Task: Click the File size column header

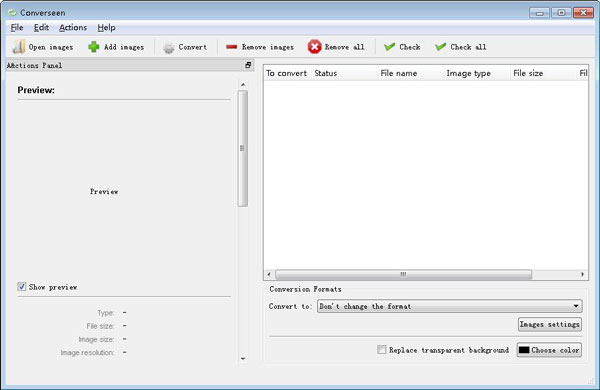Action: 543,73
